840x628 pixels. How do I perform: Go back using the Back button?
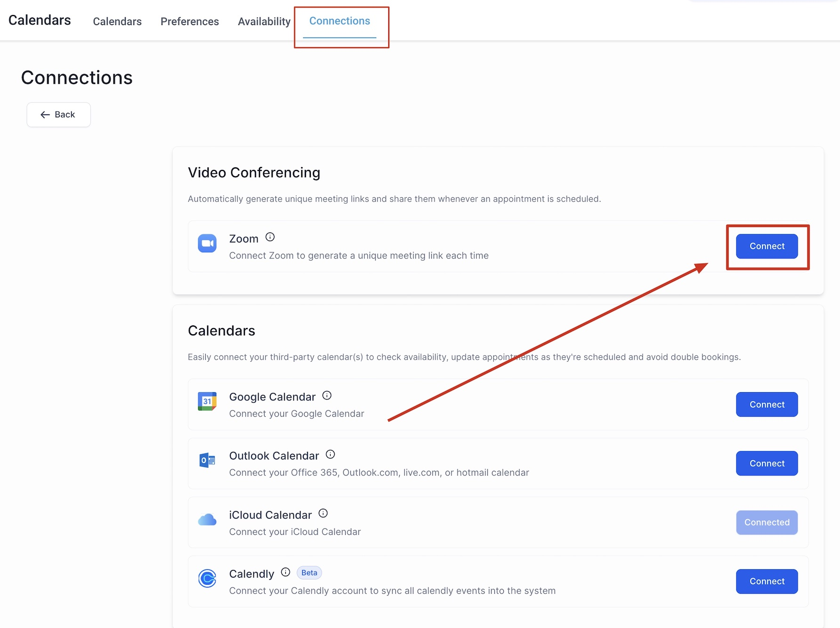[58, 114]
